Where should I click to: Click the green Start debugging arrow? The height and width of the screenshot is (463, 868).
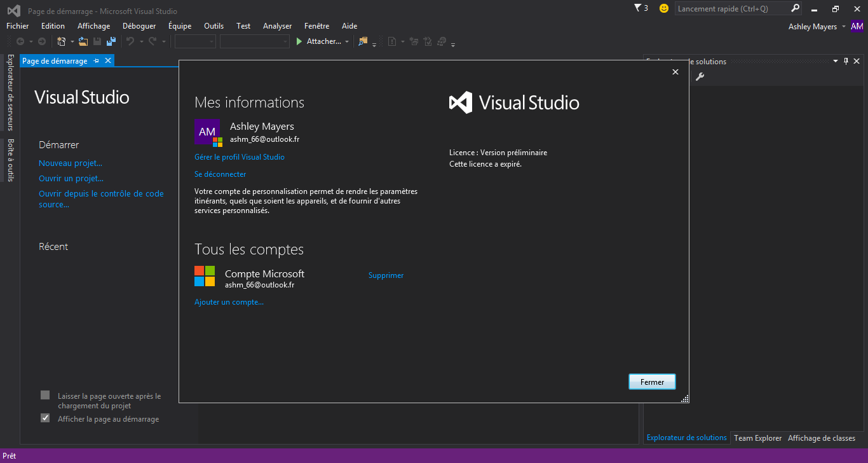300,41
